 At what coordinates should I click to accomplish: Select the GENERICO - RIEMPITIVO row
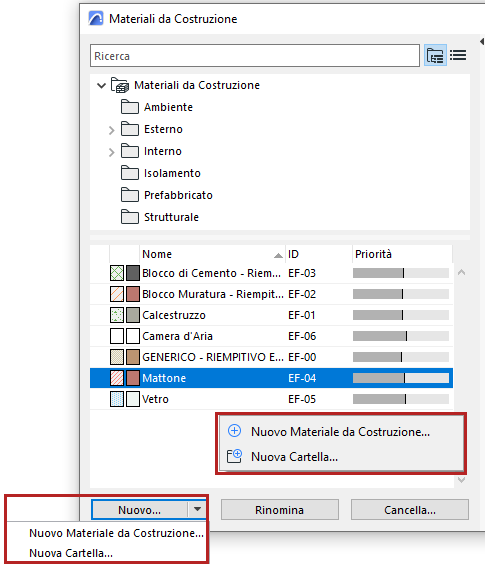coord(271,357)
